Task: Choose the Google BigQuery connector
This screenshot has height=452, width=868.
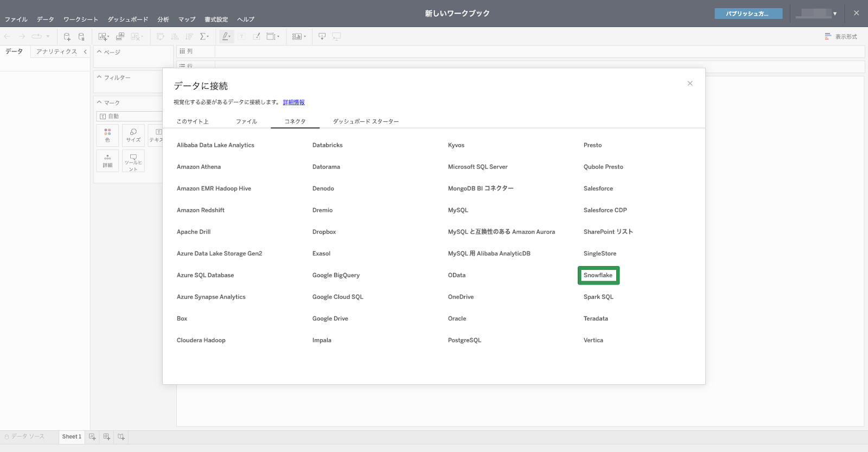Action: point(336,275)
